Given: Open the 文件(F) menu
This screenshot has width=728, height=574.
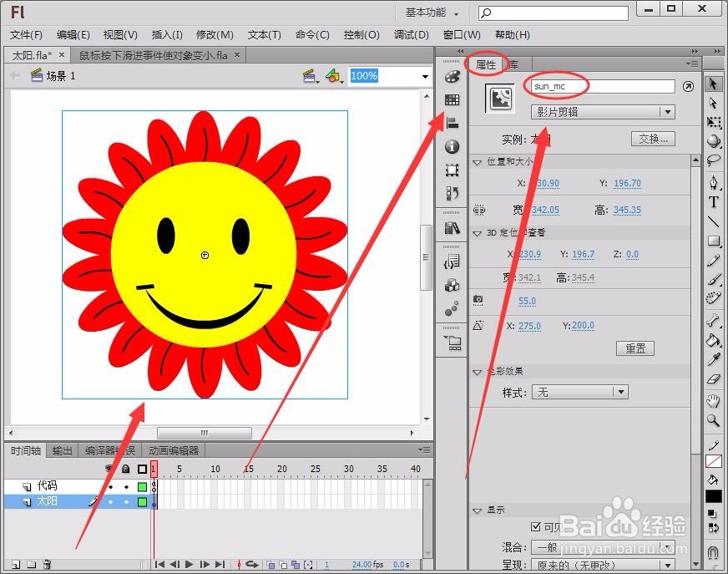Looking at the screenshot, I should [27, 35].
